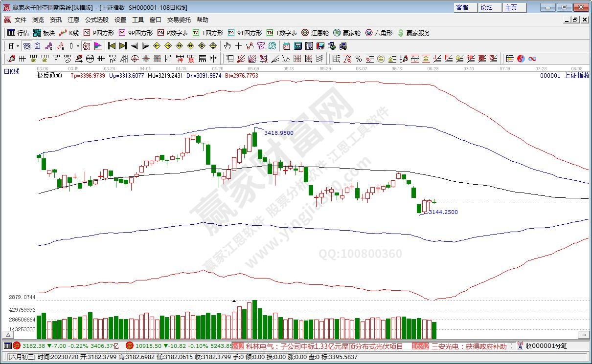
Task: Toggle the highlighted chart-mode button beside the period dropdown
Action: pos(27,46)
